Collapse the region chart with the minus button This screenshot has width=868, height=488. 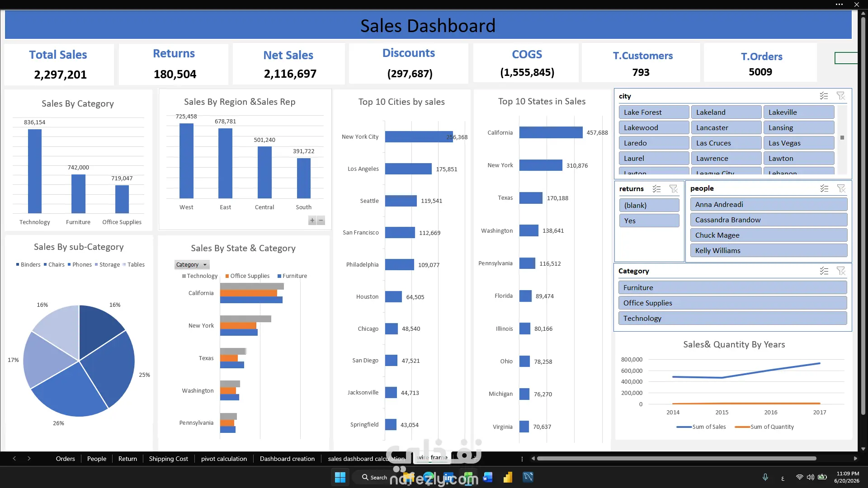(321, 221)
